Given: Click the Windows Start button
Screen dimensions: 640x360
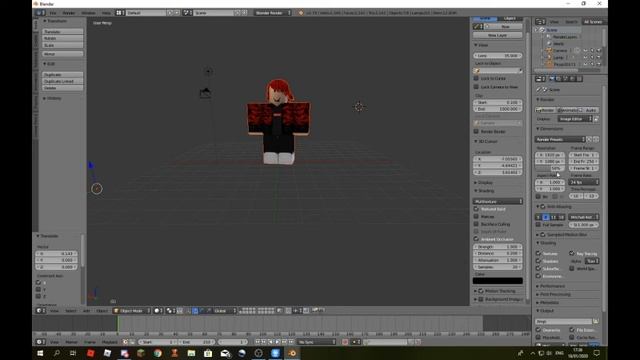Looking at the screenshot, I should tap(40, 353).
